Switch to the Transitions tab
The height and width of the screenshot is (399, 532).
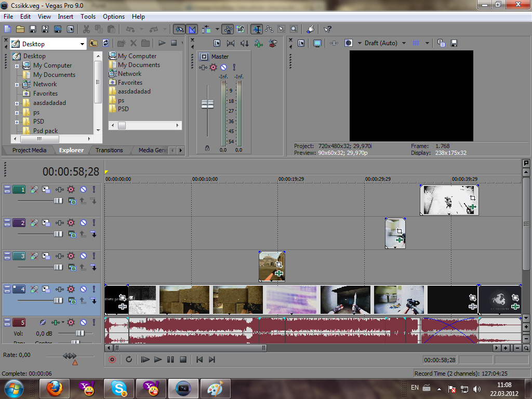(109, 150)
